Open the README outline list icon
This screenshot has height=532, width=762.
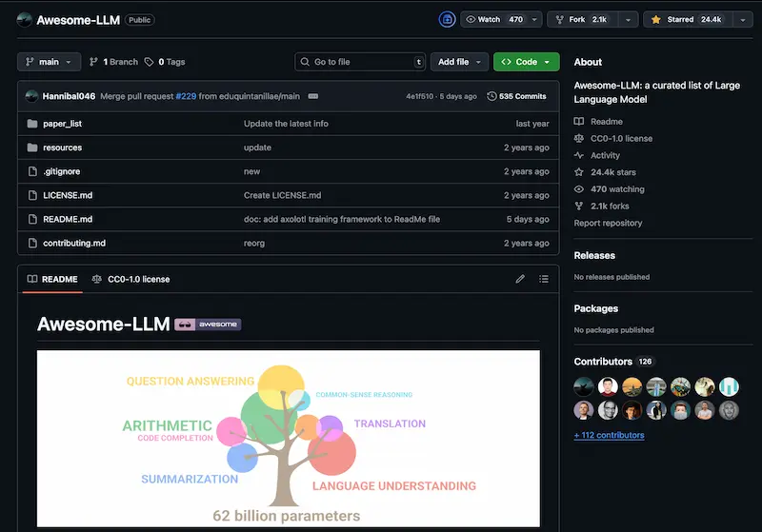coord(544,279)
